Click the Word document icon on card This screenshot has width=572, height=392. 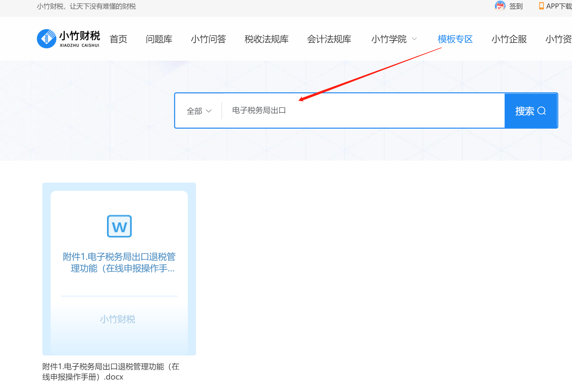119,226
